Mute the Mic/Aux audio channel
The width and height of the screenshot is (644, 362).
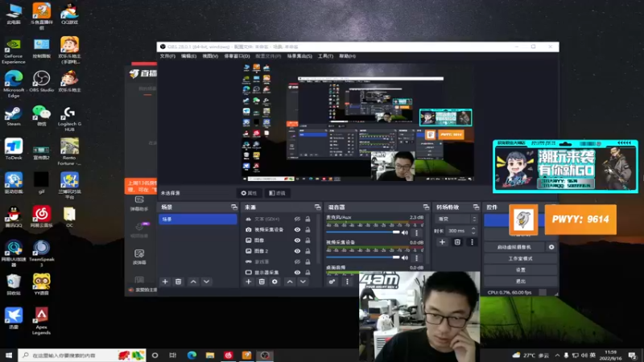coord(405,232)
